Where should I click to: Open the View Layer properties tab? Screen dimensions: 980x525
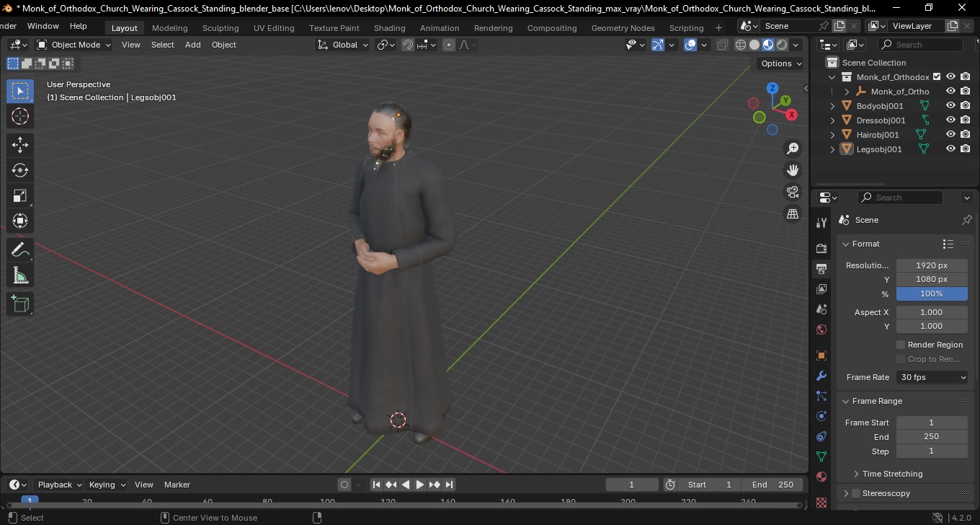point(821,289)
